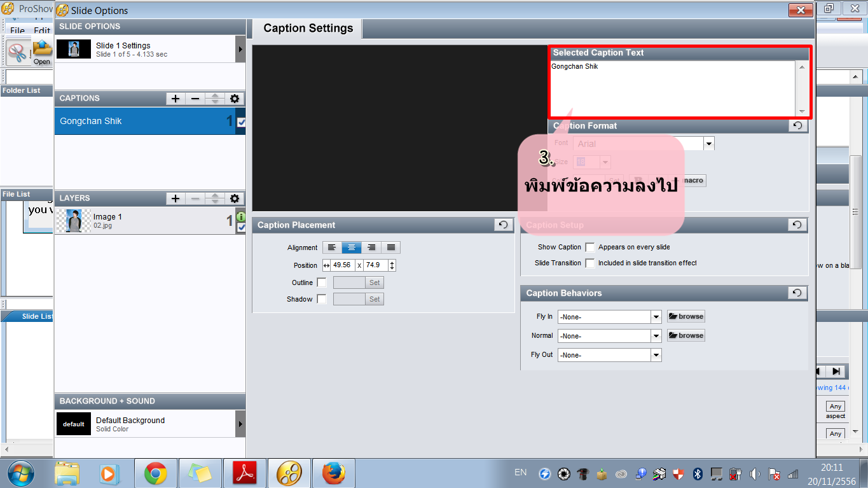Switch to the Slide List tab

(x=36, y=316)
